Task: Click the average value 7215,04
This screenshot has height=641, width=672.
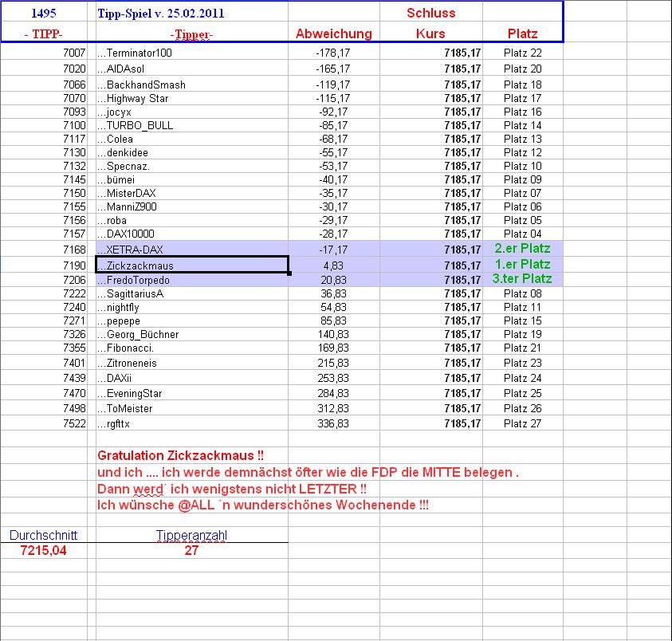Action: [43, 551]
